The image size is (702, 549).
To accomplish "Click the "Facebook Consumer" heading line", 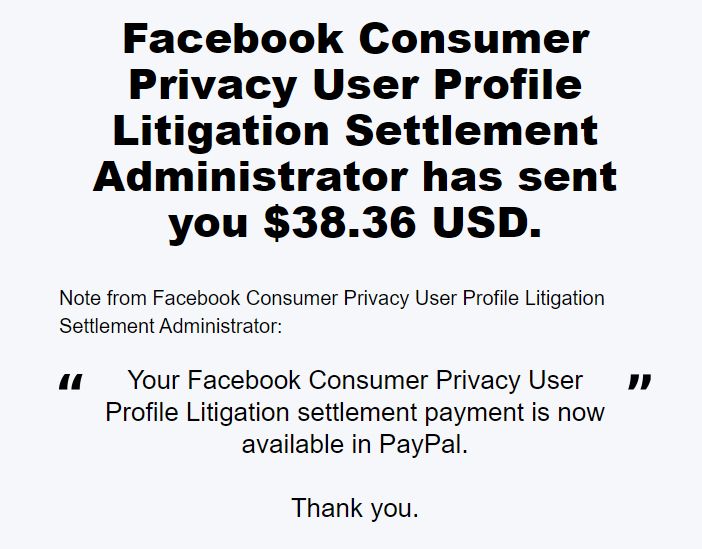I will [x=356, y=39].
